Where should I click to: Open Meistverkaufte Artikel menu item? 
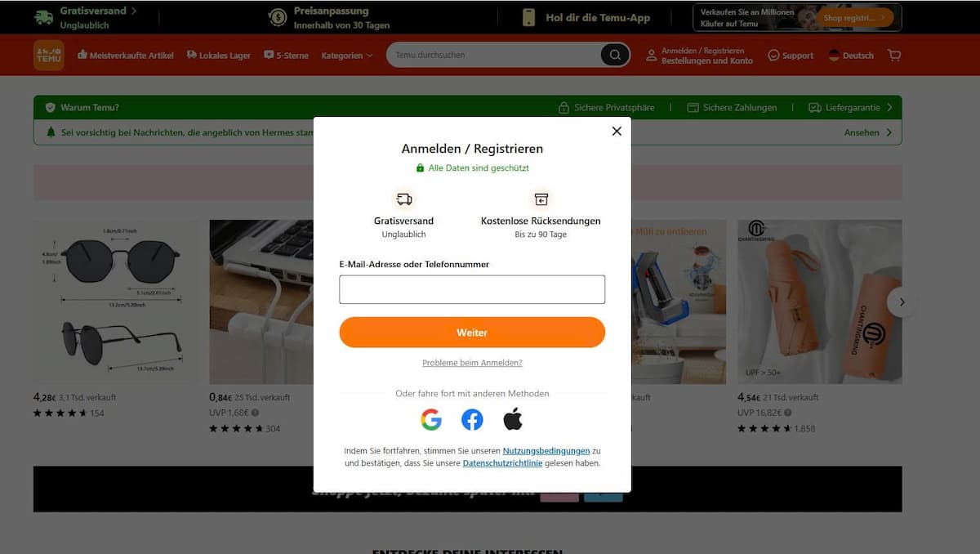[125, 56]
